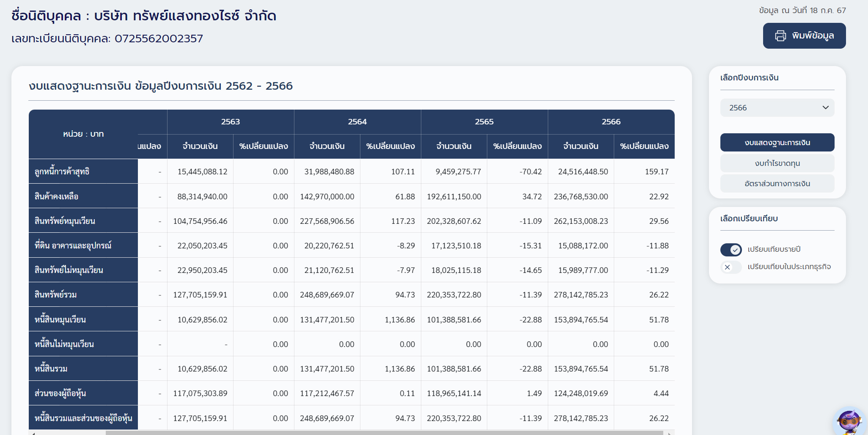Enable เปรียบเทียบในประเภทธุรกิจ comparison toggle

pyautogui.click(x=731, y=267)
